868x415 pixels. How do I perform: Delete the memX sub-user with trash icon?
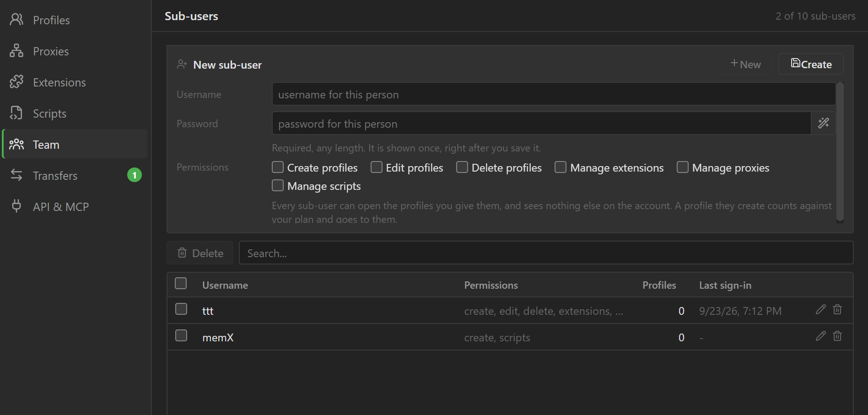pos(837,336)
